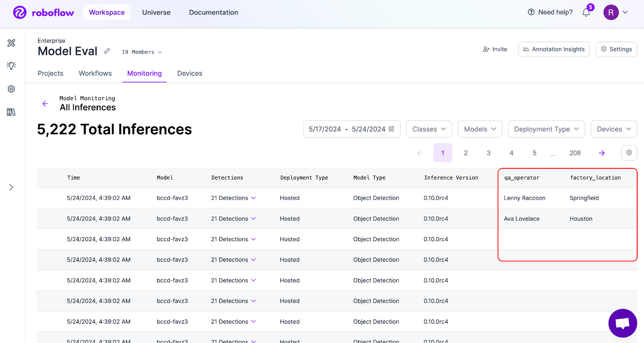Expand the left sidebar chevron
Image resolution: width=644 pixels, height=343 pixels.
pos(11,187)
